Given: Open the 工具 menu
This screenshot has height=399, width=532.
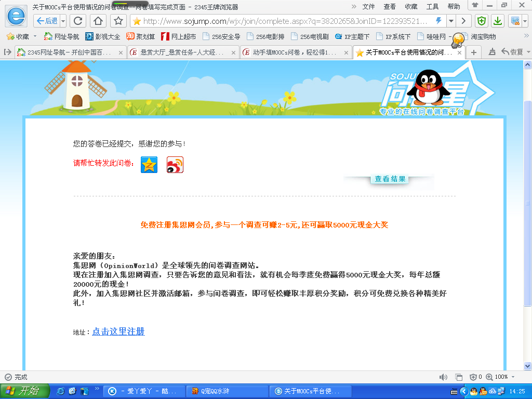Looking at the screenshot, I should click(432, 6).
